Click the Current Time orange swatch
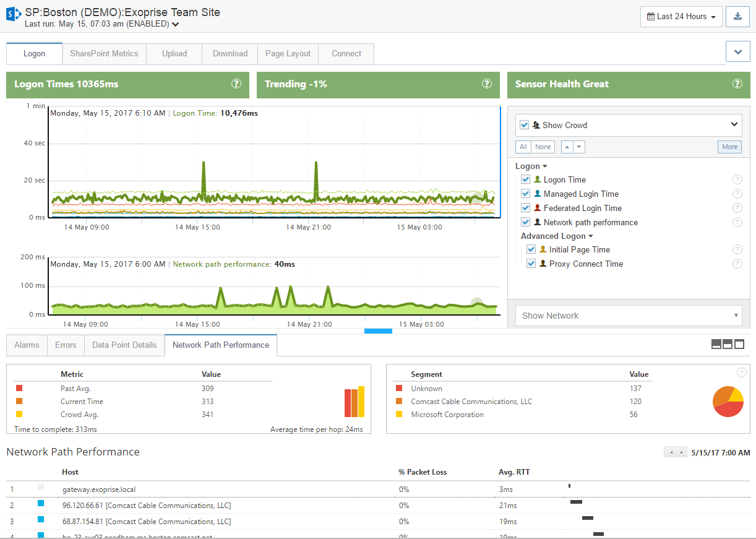The width and height of the screenshot is (756, 539). tap(19, 401)
